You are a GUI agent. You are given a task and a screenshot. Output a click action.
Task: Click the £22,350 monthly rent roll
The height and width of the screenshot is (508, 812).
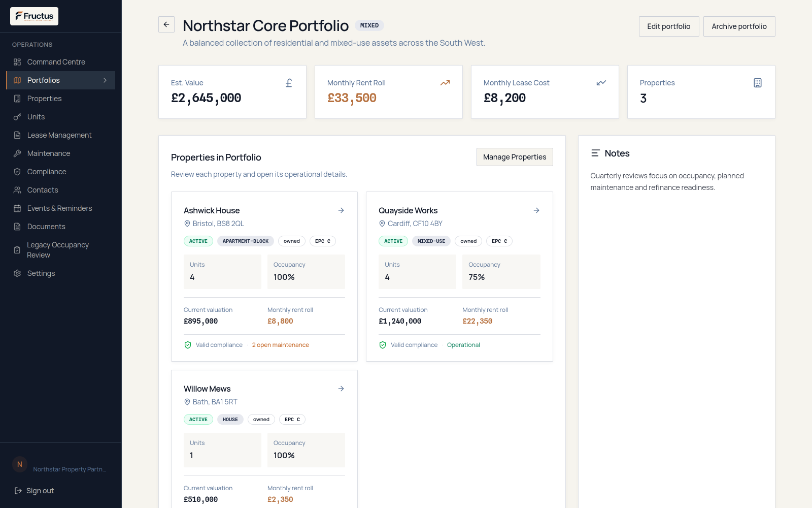pos(478,321)
